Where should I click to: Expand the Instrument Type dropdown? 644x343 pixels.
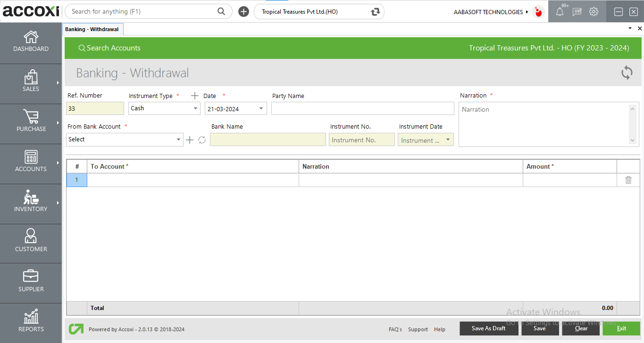[x=196, y=108]
